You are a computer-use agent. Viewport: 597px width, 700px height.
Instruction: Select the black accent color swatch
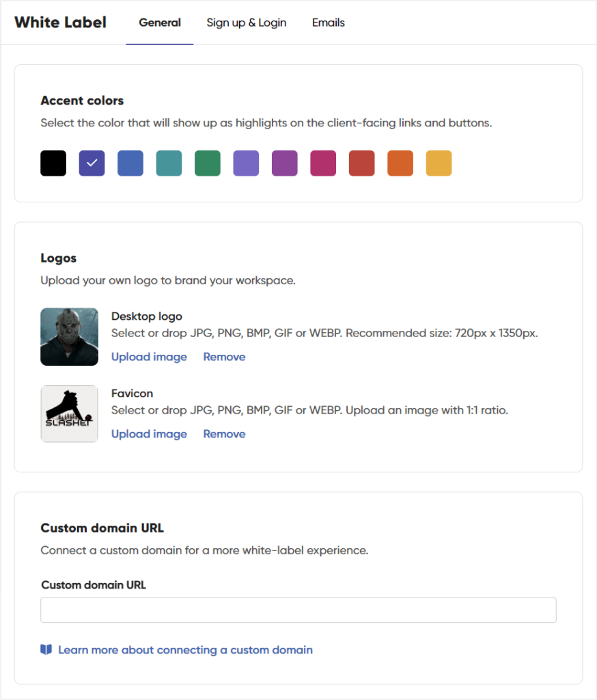[x=53, y=163]
